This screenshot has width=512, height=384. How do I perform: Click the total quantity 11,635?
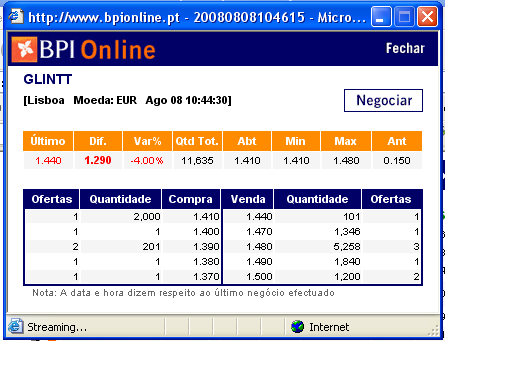197,161
